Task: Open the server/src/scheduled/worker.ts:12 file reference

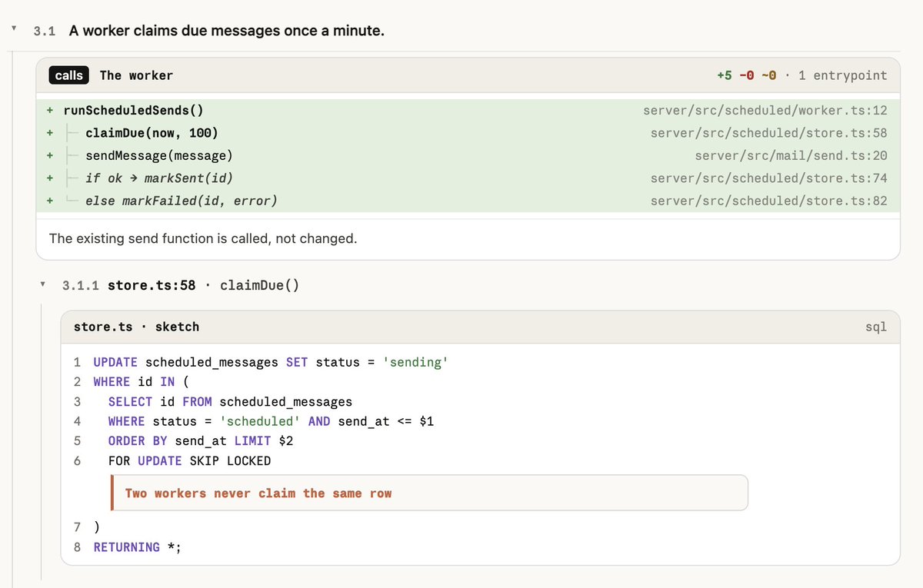Action: tap(765, 111)
